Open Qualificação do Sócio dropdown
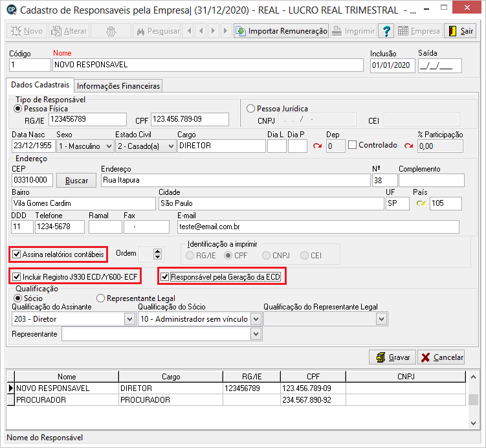This screenshot has height=448, width=486. coord(256,319)
